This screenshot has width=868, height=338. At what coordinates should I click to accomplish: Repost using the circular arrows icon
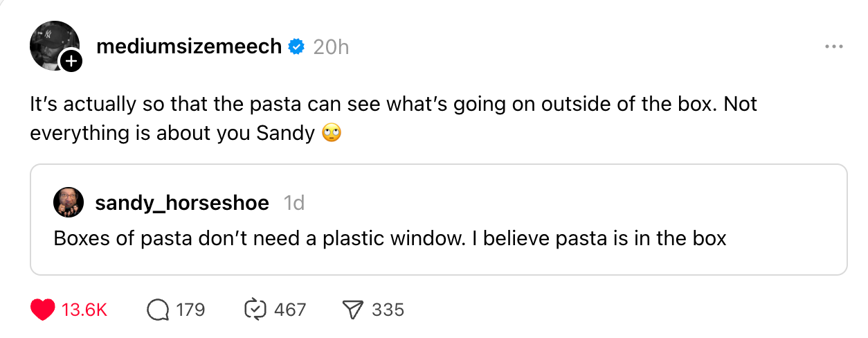pyautogui.click(x=256, y=310)
